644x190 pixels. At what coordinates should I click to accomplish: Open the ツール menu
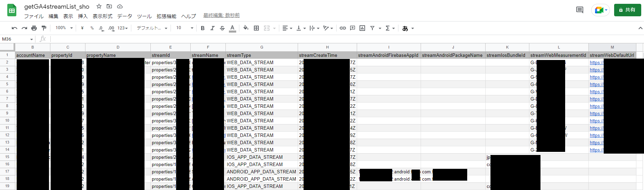click(x=144, y=16)
